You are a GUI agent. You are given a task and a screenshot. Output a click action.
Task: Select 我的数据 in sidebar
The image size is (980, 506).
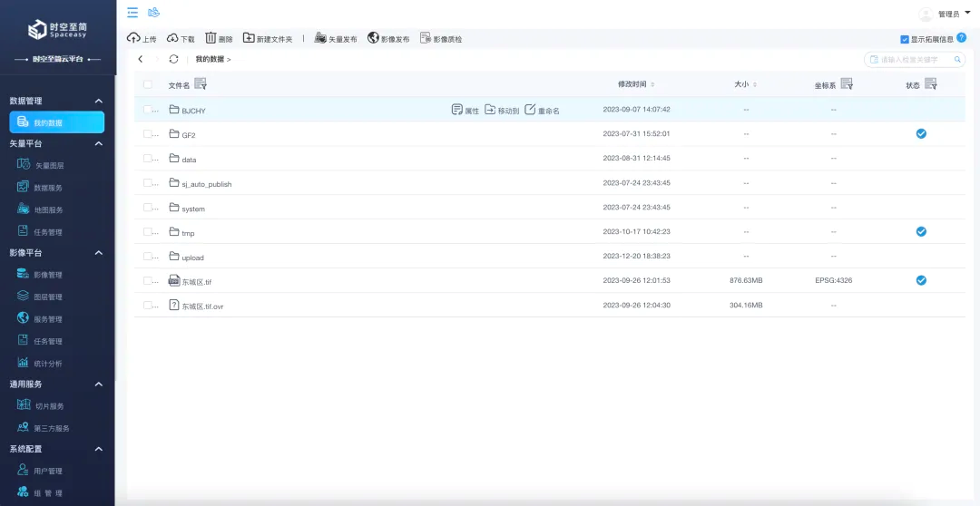57,122
